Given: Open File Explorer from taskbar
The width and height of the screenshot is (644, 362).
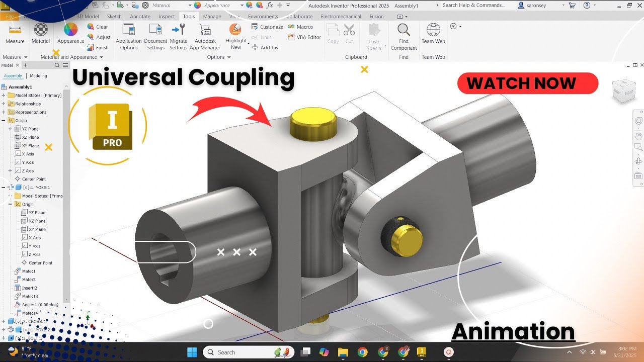Looking at the screenshot, I should tap(343, 352).
